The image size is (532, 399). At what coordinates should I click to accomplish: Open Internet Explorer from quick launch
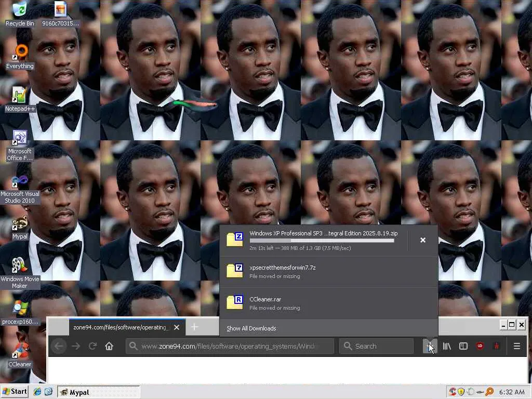pos(37,392)
